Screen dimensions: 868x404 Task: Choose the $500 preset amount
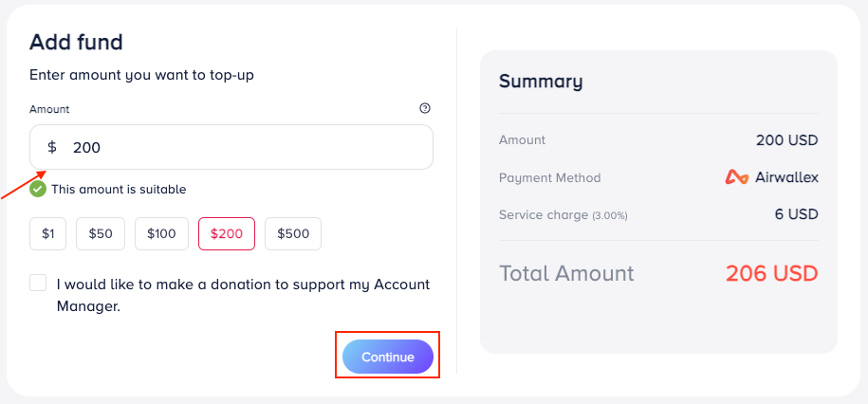coord(292,233)
